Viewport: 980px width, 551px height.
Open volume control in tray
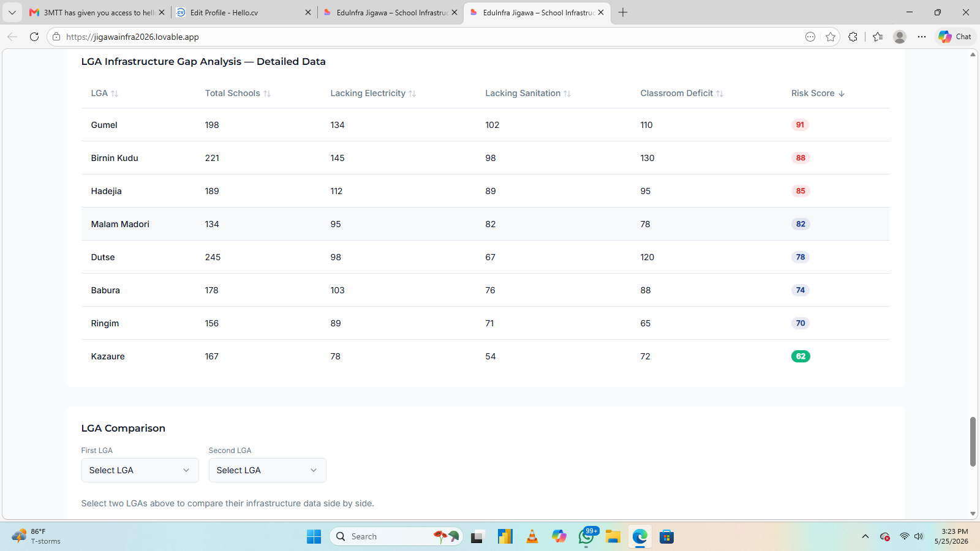(x=919, y=537)
